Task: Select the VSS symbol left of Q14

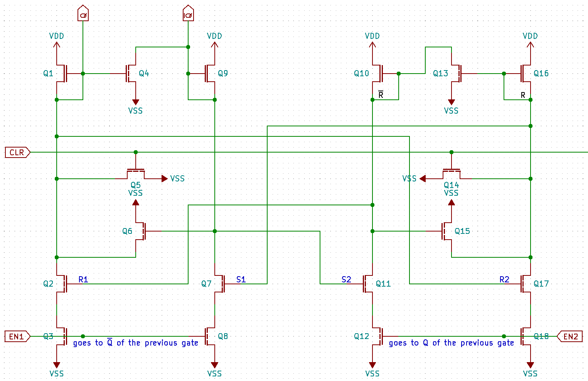Action: pos(414,178)
